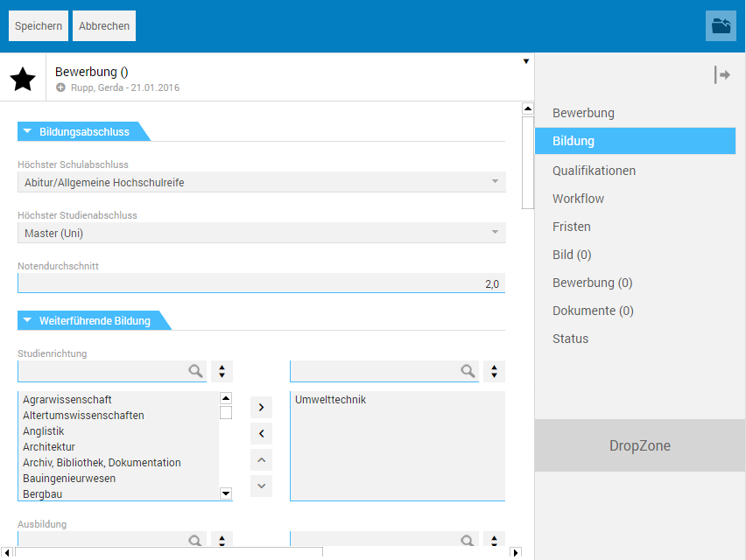
Task: Toggle sort order on the right Studienrichtung list
Action: coord(494,371)
